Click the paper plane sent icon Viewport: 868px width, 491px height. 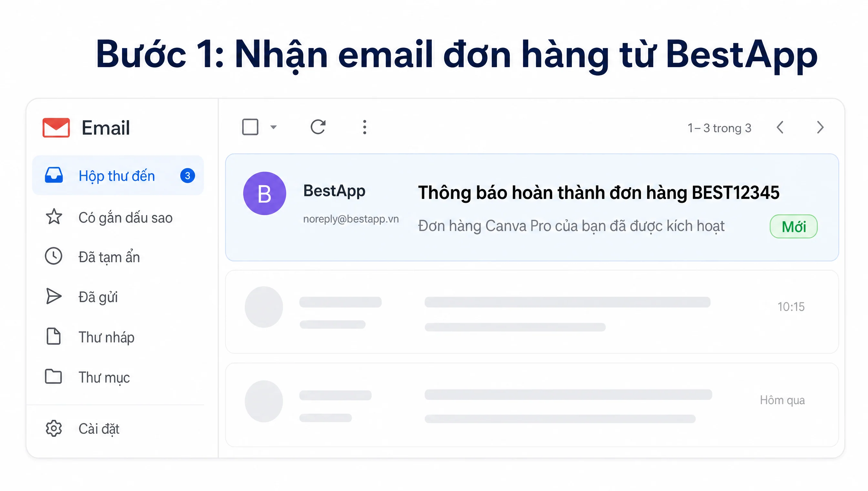(x=54, y=296)
